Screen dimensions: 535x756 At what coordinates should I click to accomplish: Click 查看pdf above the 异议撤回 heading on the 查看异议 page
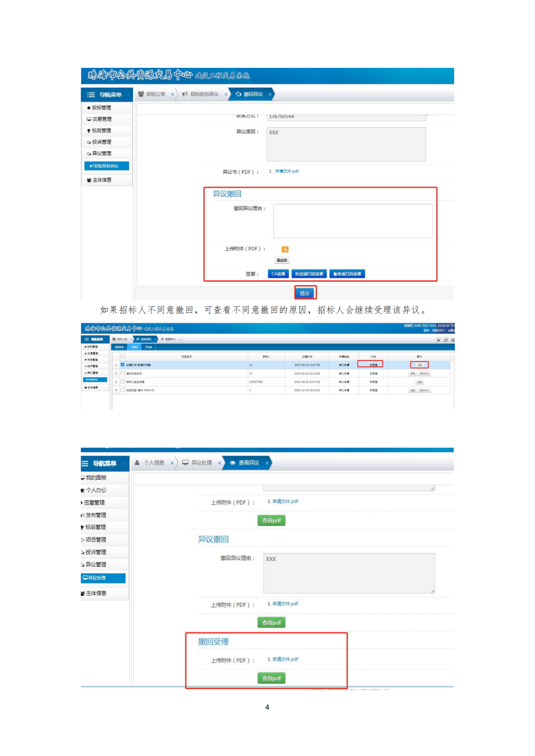click(x=271, y=520)
